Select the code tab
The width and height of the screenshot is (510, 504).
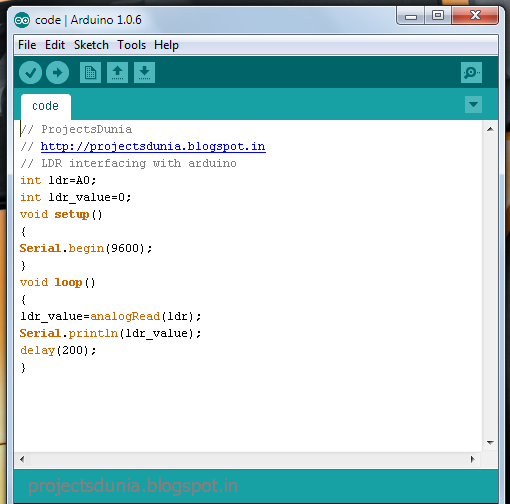(x=46, y=106)
